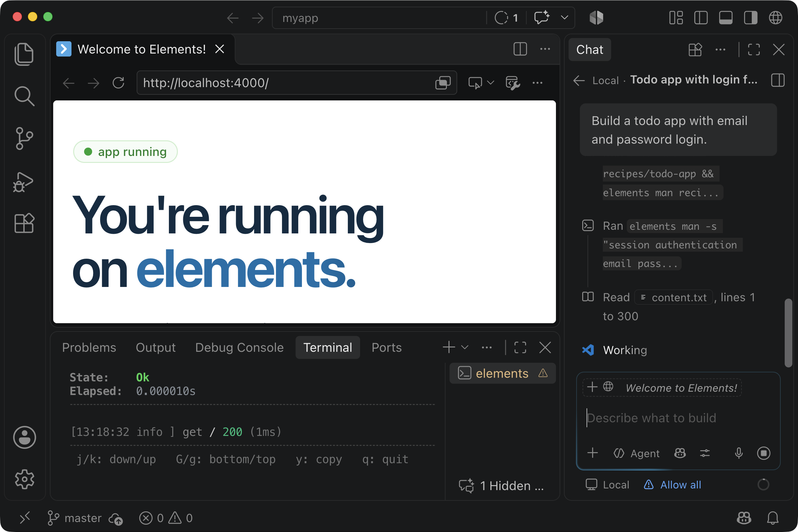Open content.txt file reference
Screen dimensions: 798x532
click(674, 297)
